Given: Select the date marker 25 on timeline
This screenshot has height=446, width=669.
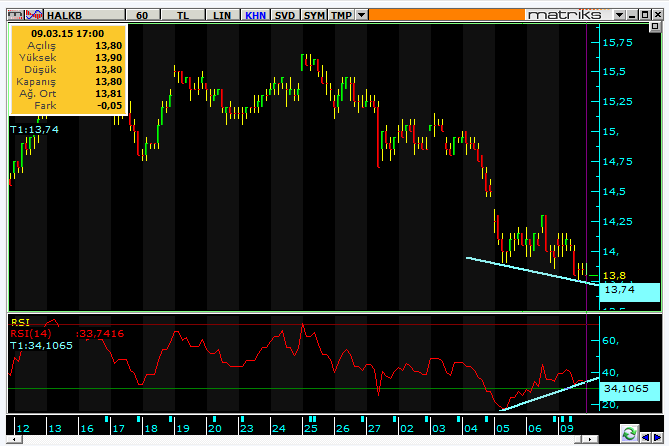Looking at the screenshot, I should pyautogui.click(x=311, y=428).
